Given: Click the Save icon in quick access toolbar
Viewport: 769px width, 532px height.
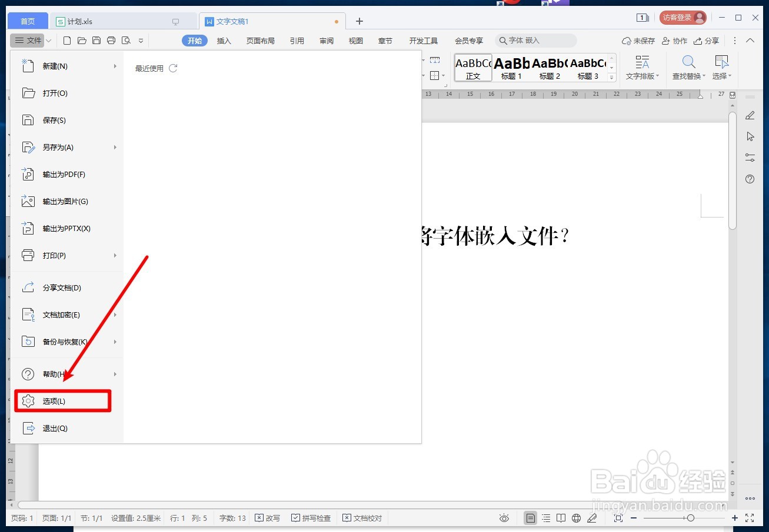Looking at the screenshot, I should [x=96, y=40].
